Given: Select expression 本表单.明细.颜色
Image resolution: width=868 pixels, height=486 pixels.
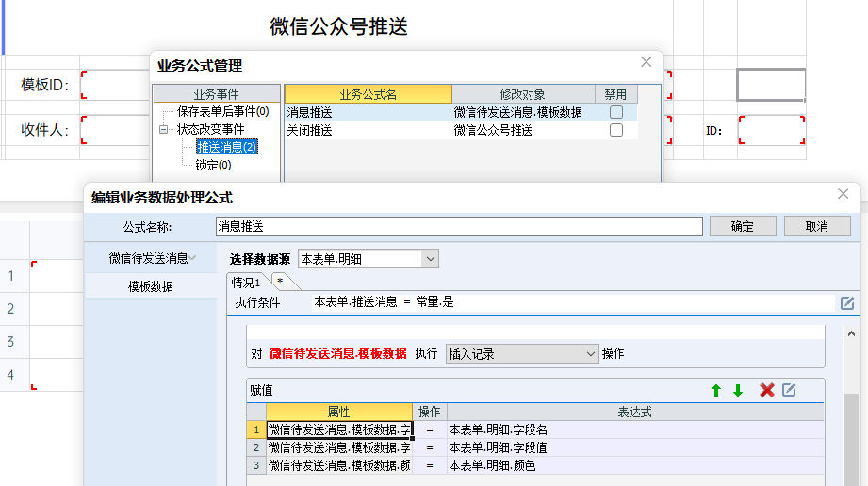Looking at the screenshot, I should [x=492, y=465].
